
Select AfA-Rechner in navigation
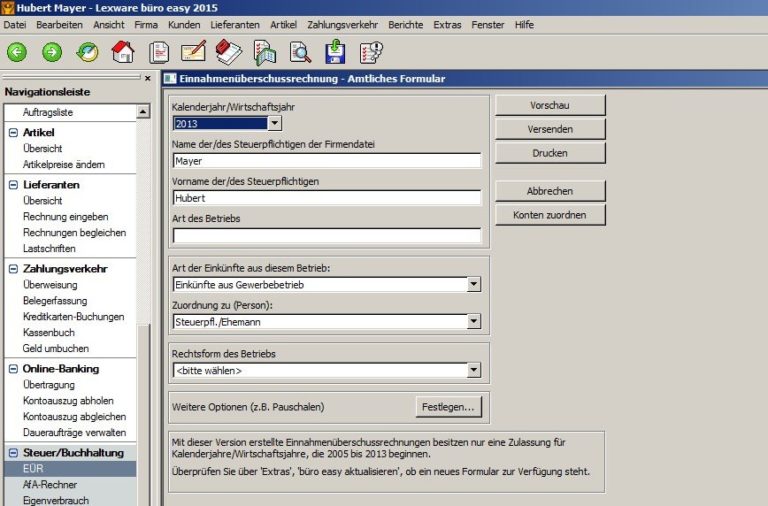coord(50,484)
